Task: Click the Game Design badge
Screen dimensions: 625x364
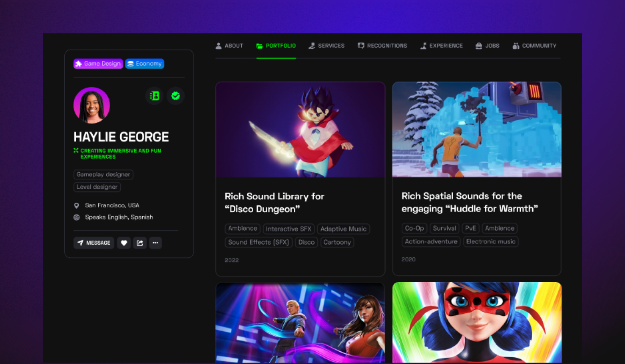Action: 98,63
